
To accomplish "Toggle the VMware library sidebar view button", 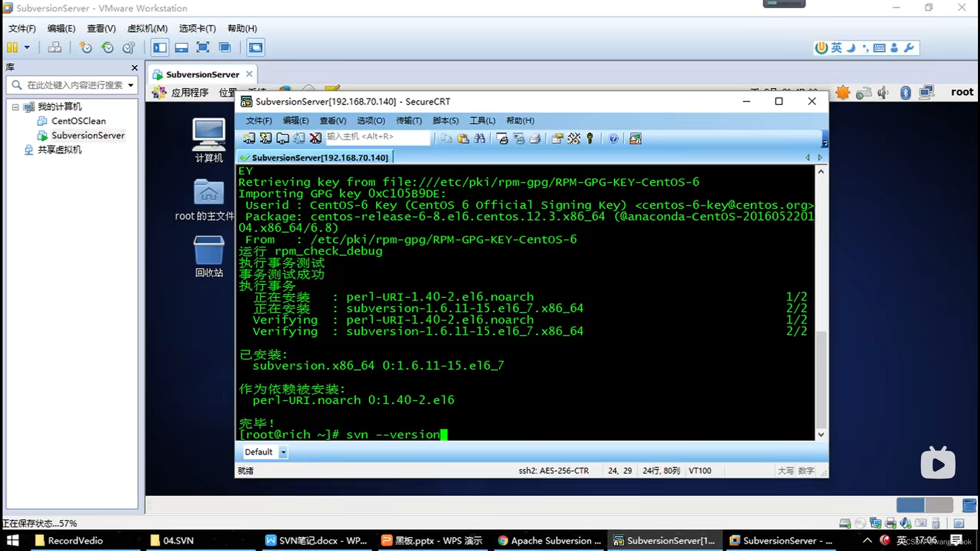I will coord(160,47).
